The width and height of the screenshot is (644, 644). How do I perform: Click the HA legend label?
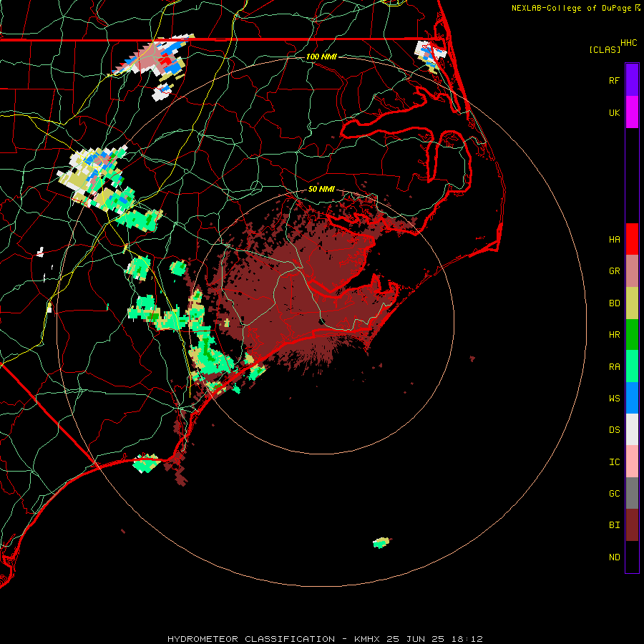(614, 240)
